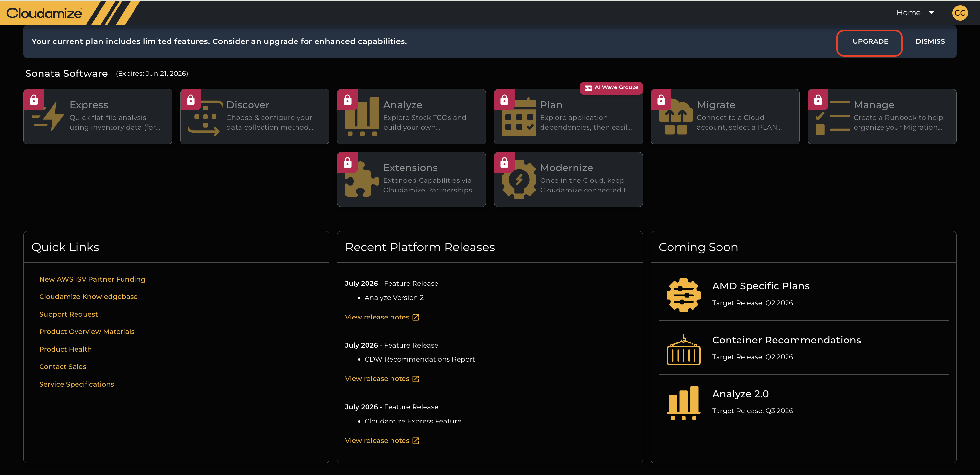Viewport: 980px width, 475px height.
Task: Click the Extensions puzzle piece icon
Action: click(x=362, y=180)
